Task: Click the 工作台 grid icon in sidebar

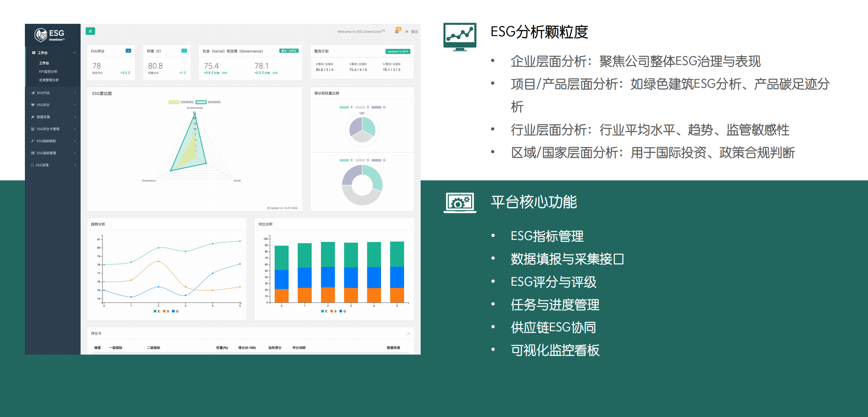Action: pyautogui.click(x=34, y=53)
